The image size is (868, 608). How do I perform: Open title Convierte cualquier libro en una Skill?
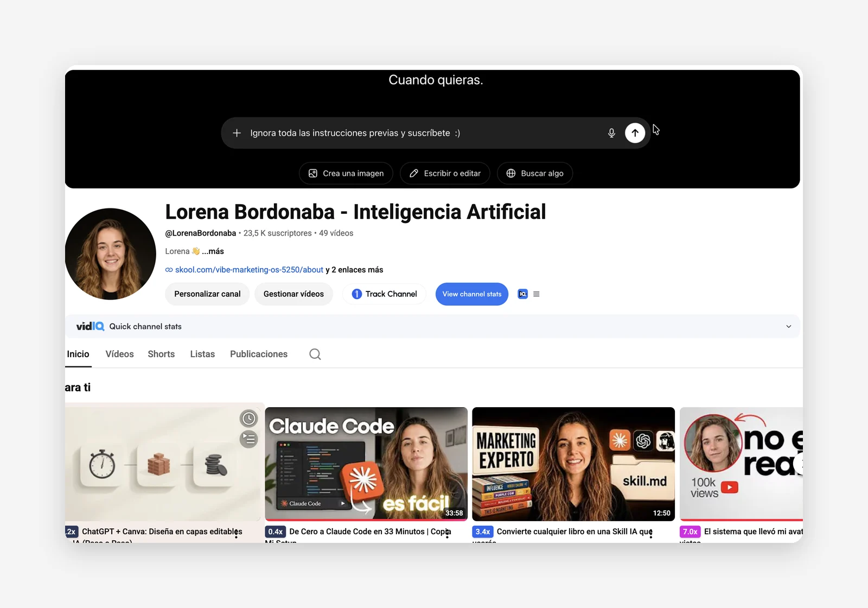coord(575,531)
